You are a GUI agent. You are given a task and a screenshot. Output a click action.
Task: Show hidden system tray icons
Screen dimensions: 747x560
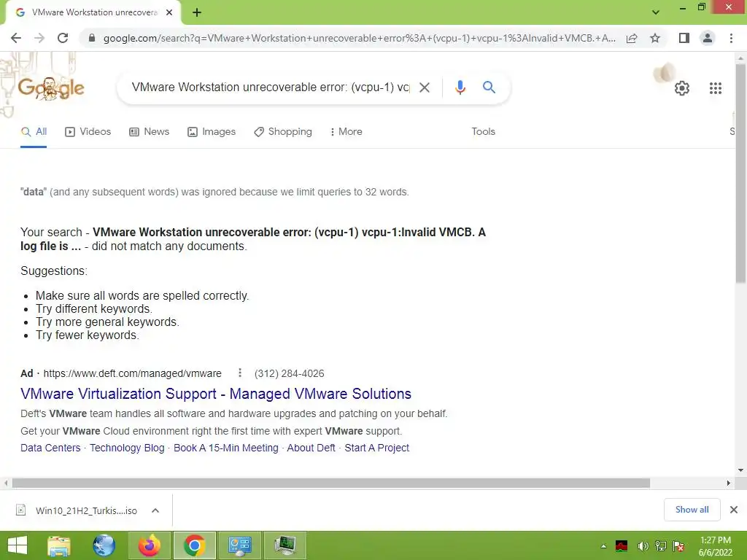603,545
